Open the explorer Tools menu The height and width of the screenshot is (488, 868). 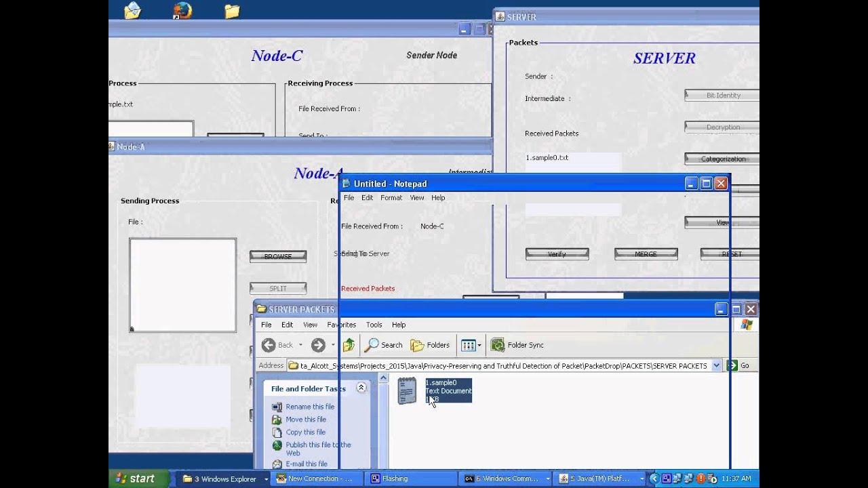(x=374, y=325)
